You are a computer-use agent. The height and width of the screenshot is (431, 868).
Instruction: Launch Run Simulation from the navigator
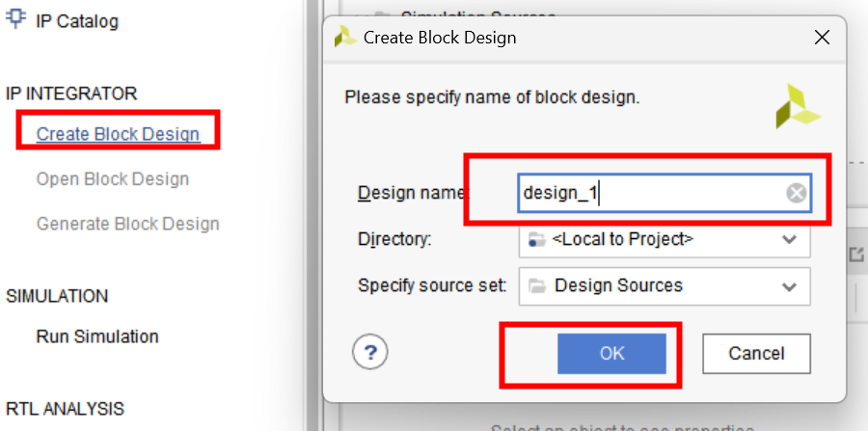pos(97,337)
